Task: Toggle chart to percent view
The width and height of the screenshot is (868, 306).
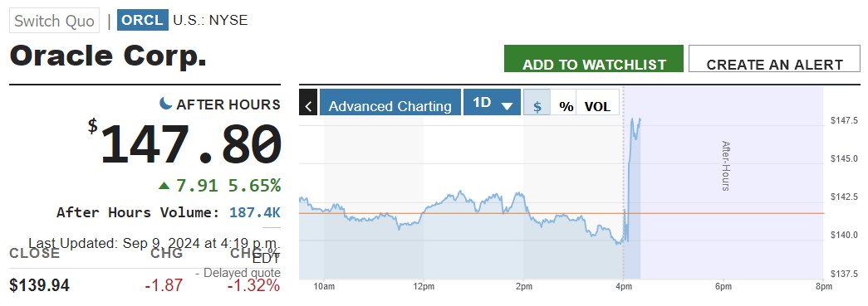Action: click(566, 107)
